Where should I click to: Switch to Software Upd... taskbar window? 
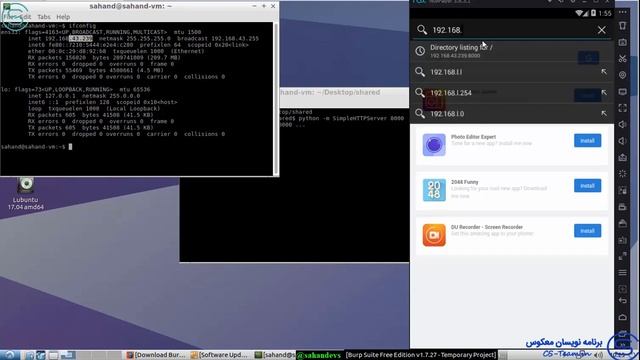point(220,355)
